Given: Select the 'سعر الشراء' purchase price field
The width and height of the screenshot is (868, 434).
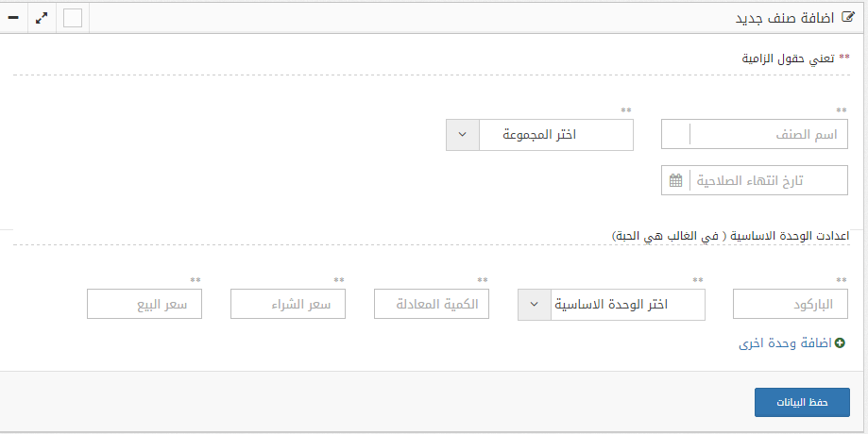Looking at the screenshot, I should tap(288, 304).
